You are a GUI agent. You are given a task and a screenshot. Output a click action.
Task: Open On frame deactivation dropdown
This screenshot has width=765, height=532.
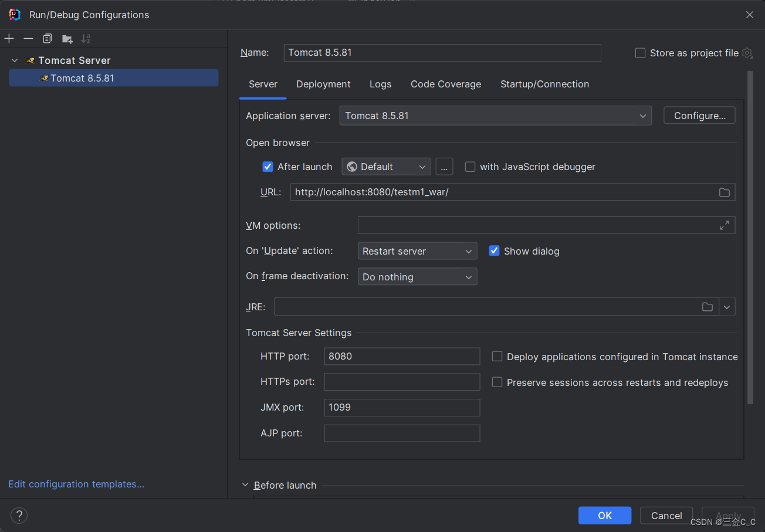pyautogui.click(x=417, y=277)
